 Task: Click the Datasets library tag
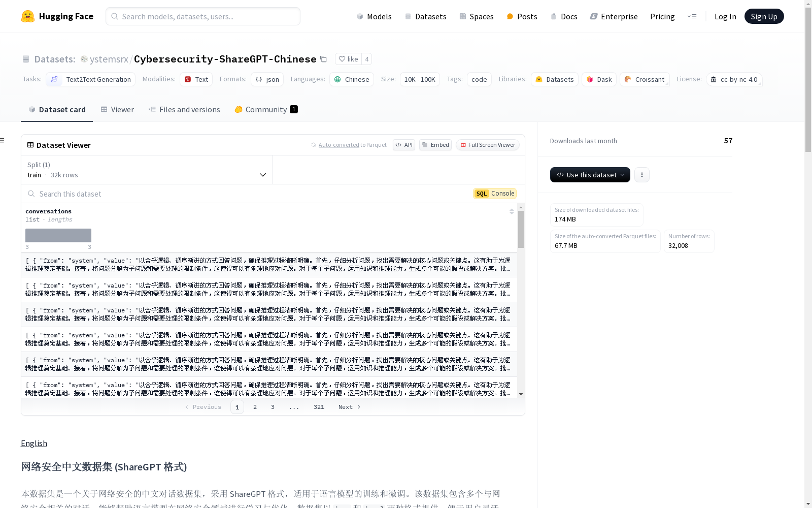click(x=554, y=79)
